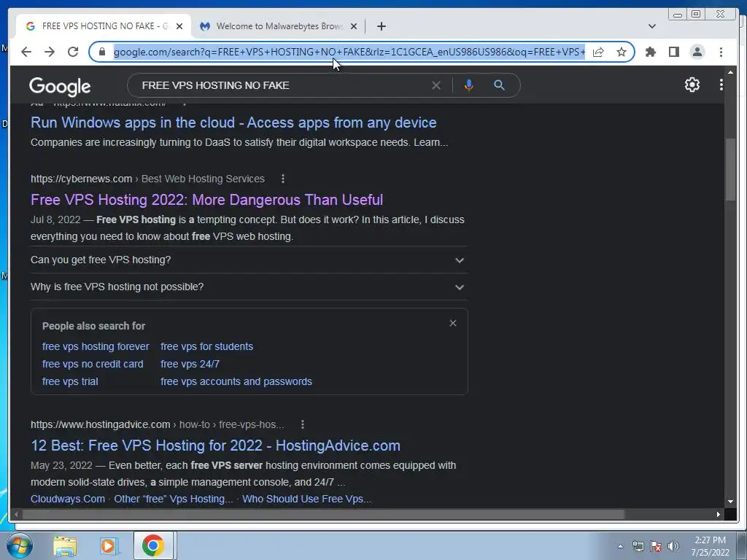Open more options for hostingadvice.com result

(303, 424)
